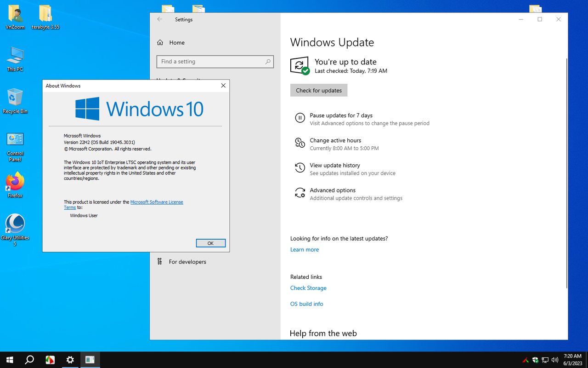Click the 'You're up to date' status text
Image resolution: width=588 pixels, height=368 pixels.
tap(345, 62)
